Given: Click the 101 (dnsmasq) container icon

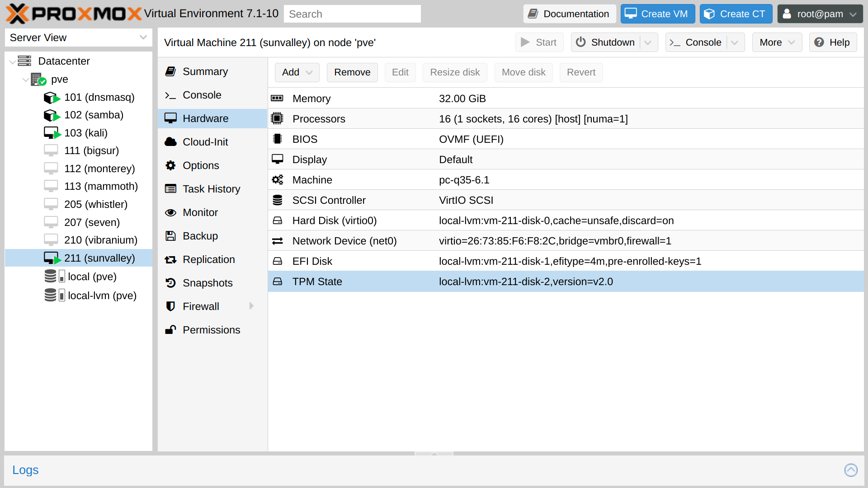Looking at the screenshot, I should tap(52, 98).
